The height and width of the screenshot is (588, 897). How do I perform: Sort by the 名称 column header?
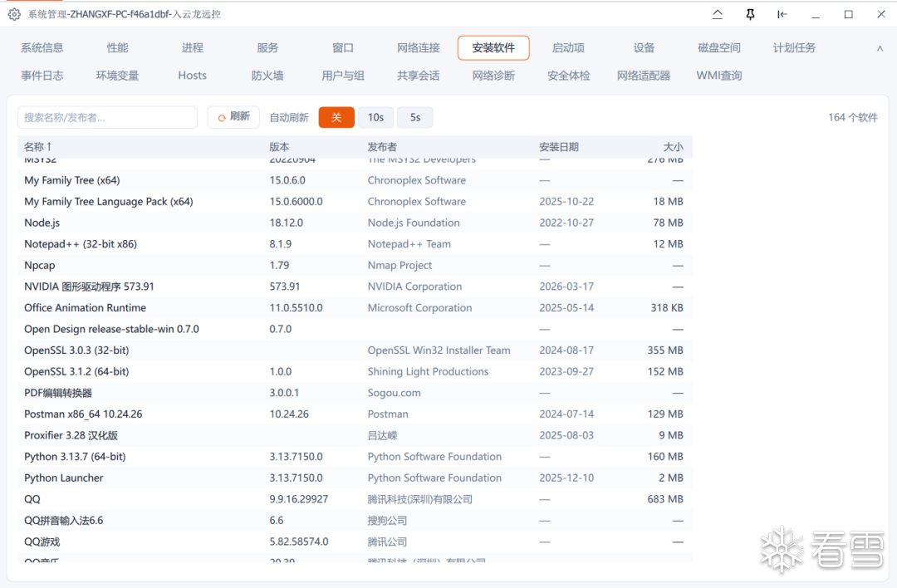tap(37, 147)
